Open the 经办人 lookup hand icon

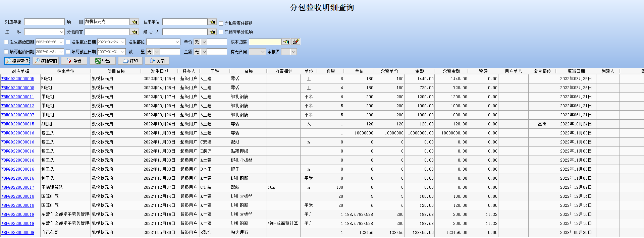(x=212, y=32)
